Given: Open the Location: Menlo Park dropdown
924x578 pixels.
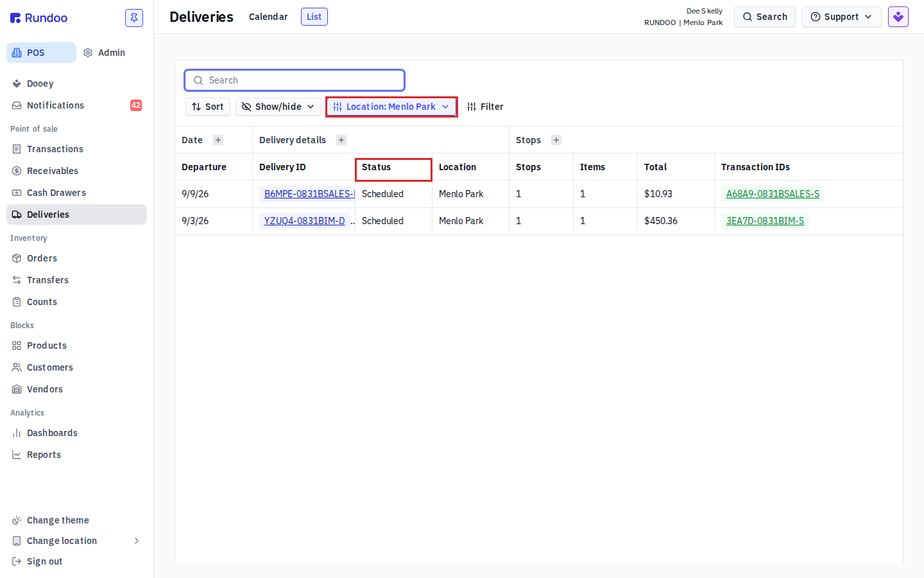Looking at the screenshot, I should (391, 107).
